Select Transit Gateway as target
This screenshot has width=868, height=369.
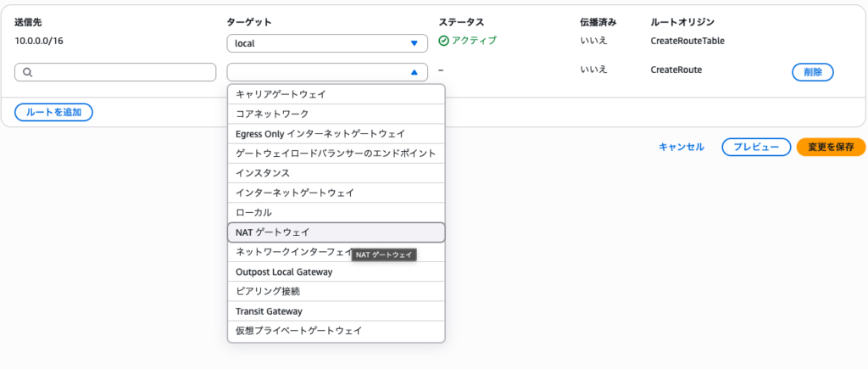point(336,311)
